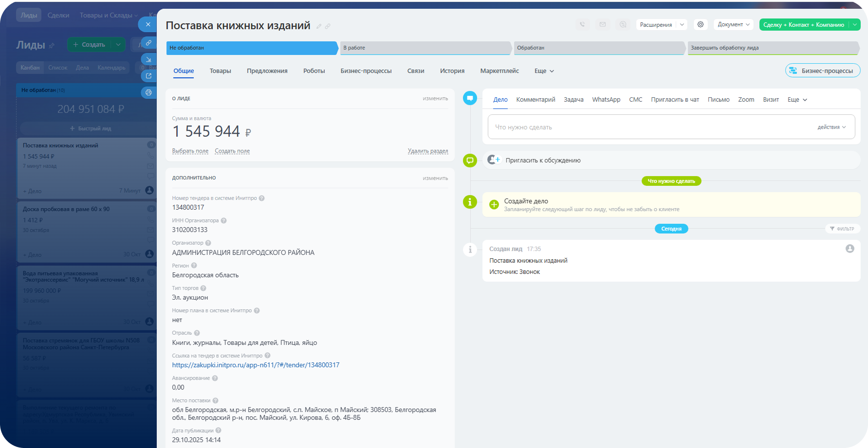The height and width of the screenshot is (448, 868).
Task: Open the Фильтр option in the timeline
Action: click(842, 229)
